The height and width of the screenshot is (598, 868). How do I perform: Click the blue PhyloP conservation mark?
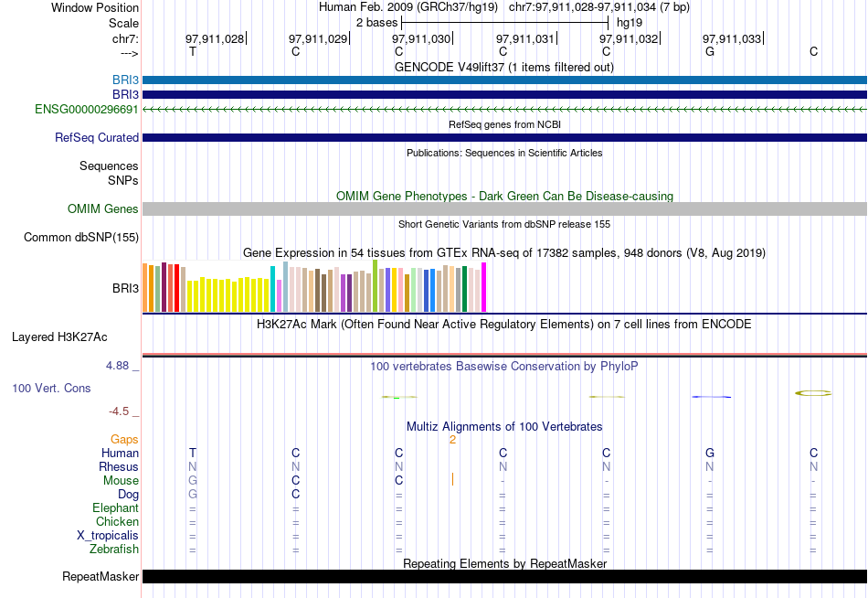[712, 396]
